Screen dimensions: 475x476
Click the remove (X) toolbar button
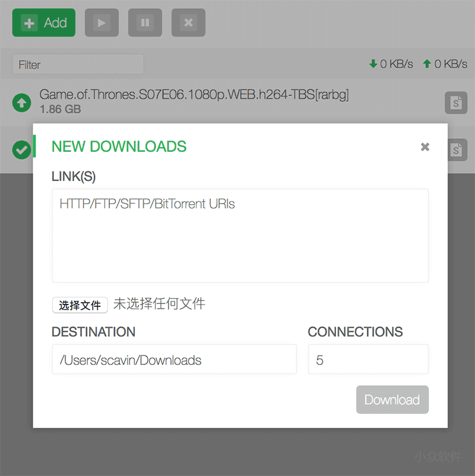tap(188, 23)
